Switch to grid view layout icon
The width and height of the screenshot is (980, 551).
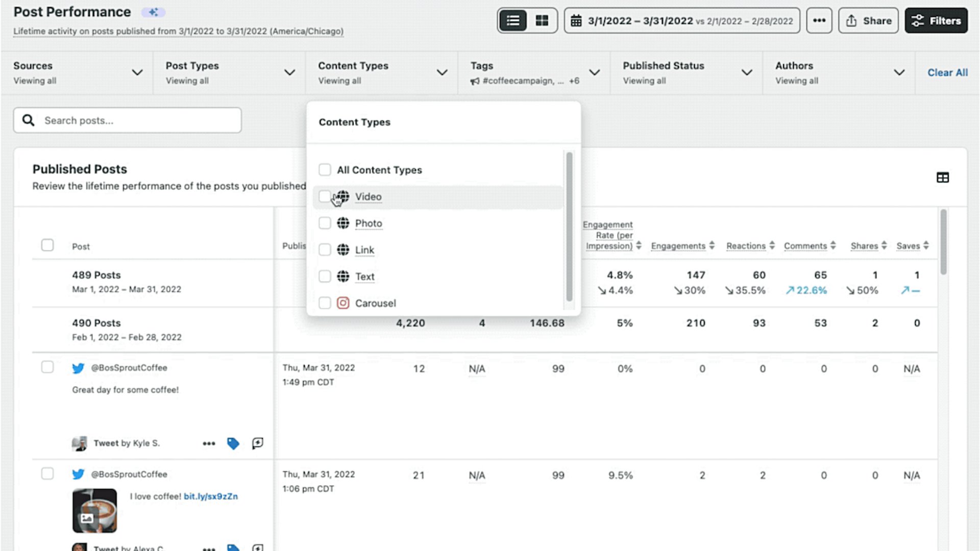[x=542, y=21]
